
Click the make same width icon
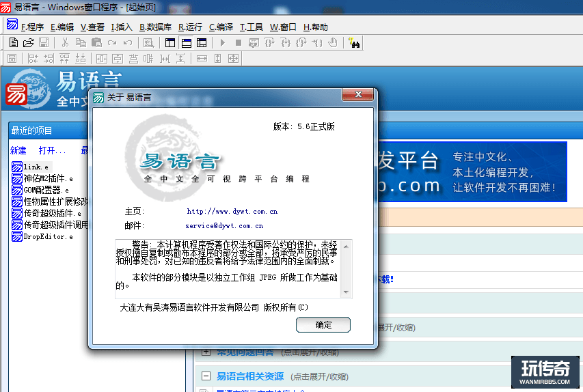pyautogui.click(x=202, y=58)
